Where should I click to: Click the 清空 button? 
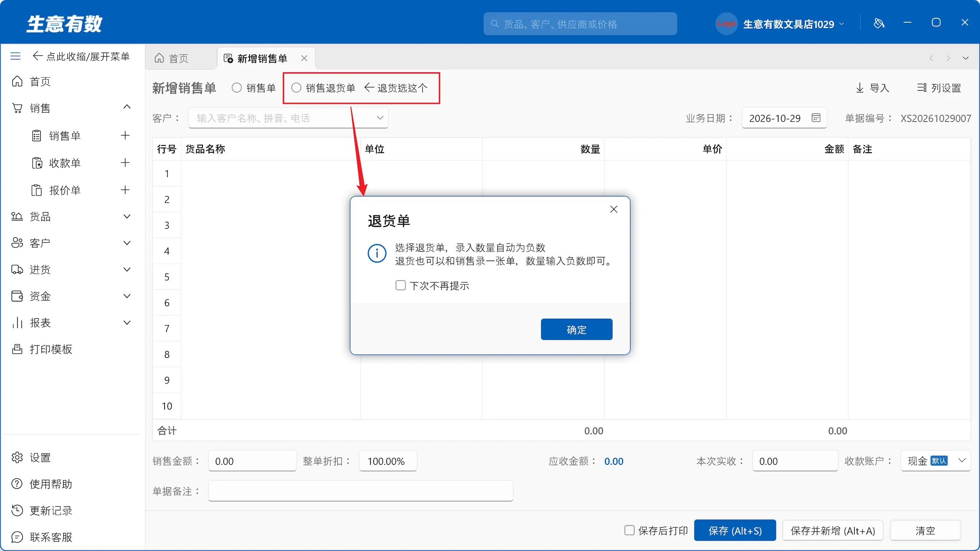click(925, 530)
